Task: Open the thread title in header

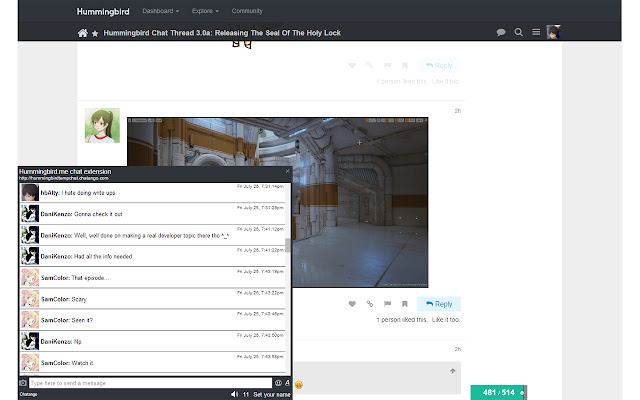Action: tap(222, 33)
